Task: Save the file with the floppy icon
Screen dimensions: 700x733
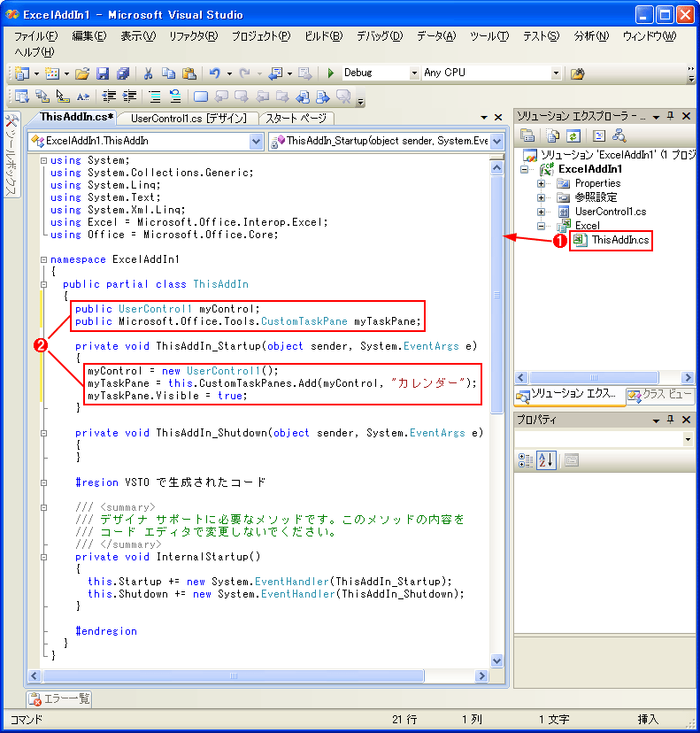Action: (x=103, y=73)
